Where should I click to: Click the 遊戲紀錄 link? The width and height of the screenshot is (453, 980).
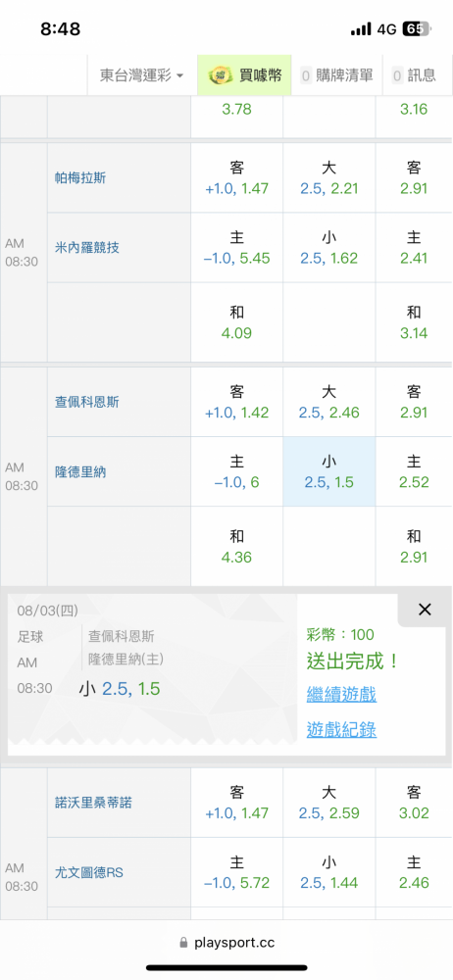[x=341, y=729]
